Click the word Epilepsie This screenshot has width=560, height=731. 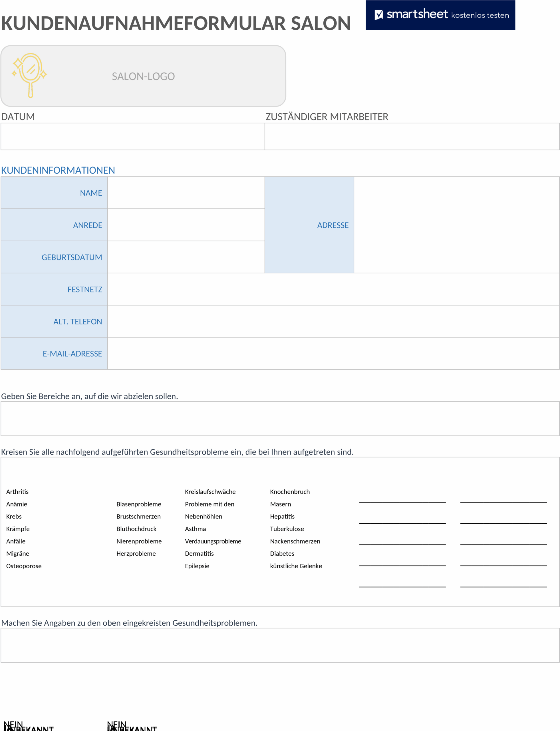pos(197,566)
